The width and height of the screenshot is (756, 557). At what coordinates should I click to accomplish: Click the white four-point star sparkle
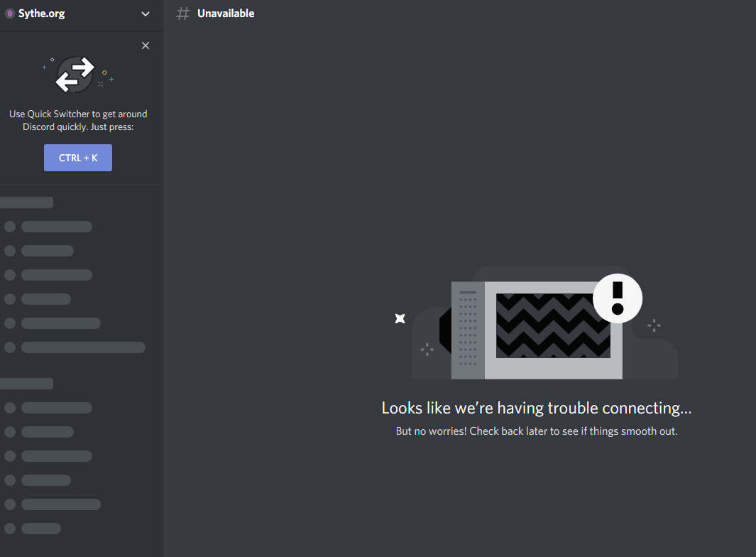click(400, 318)
